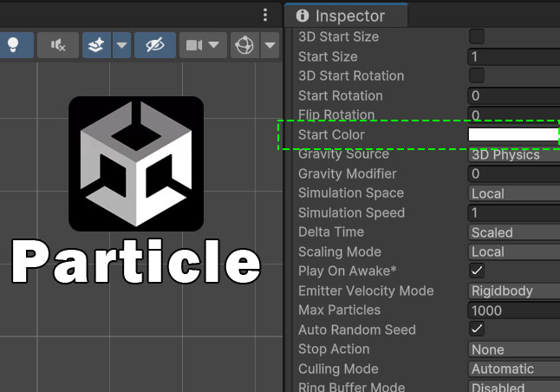The height and width of the screenshot is (392, 560).
Task: Open the effects toggle dropdown arrow
Action: 121,45
